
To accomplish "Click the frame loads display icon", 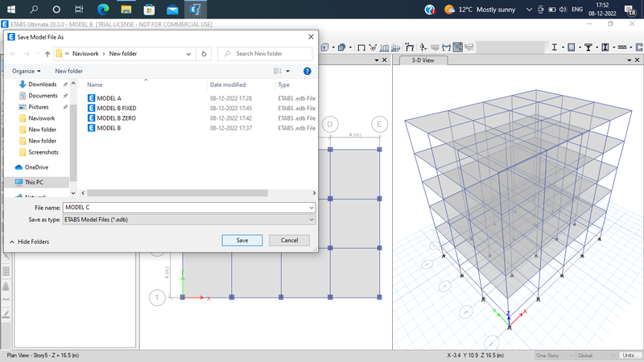I will pos(384,47).
